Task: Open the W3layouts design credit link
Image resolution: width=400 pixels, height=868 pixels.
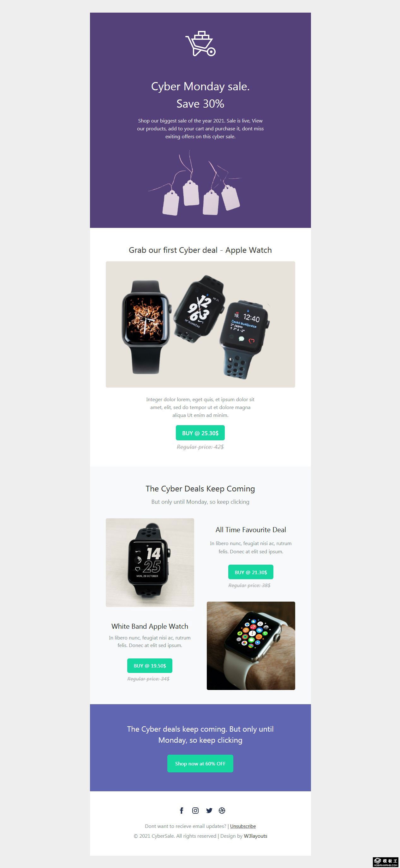Action: click(256, 836)
